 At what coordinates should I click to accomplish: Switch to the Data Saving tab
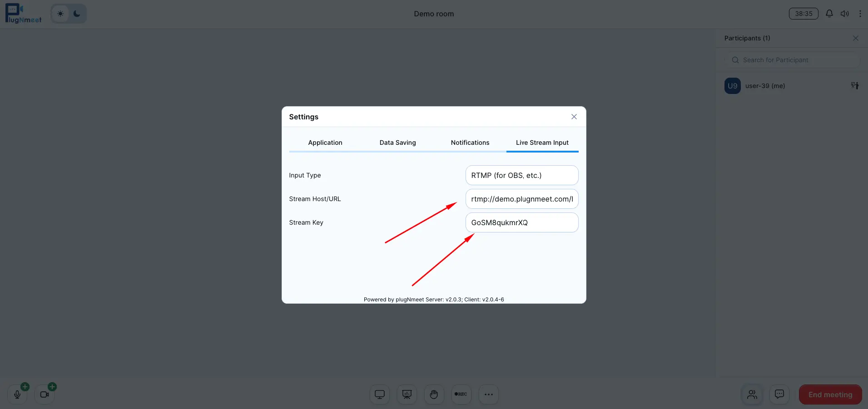[x=397, y=143]
